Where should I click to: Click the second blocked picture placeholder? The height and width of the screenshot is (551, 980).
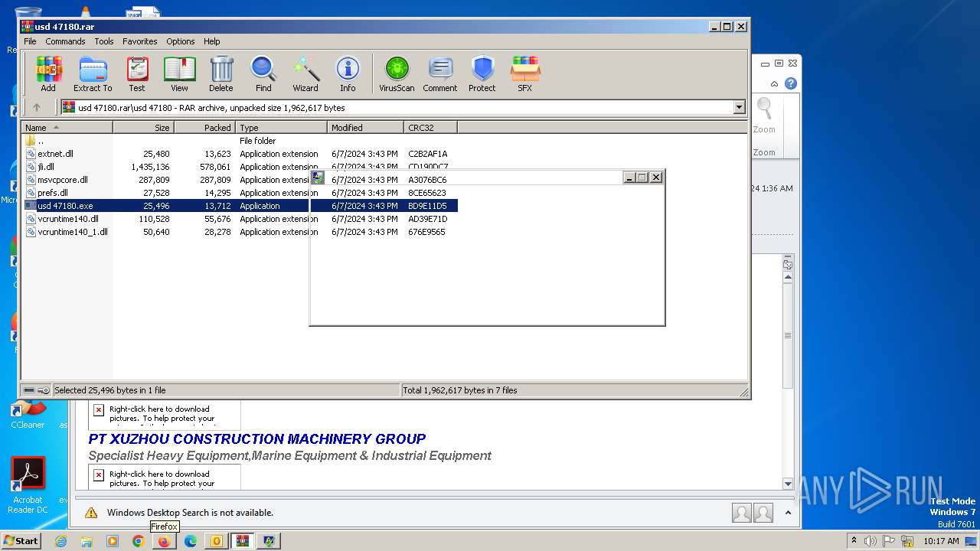point(165,478)
